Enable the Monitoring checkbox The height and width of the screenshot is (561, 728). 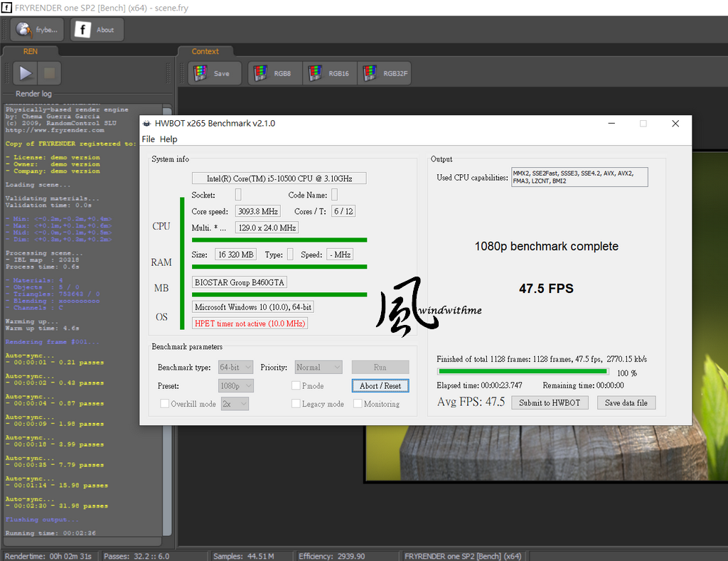[358, 404]
